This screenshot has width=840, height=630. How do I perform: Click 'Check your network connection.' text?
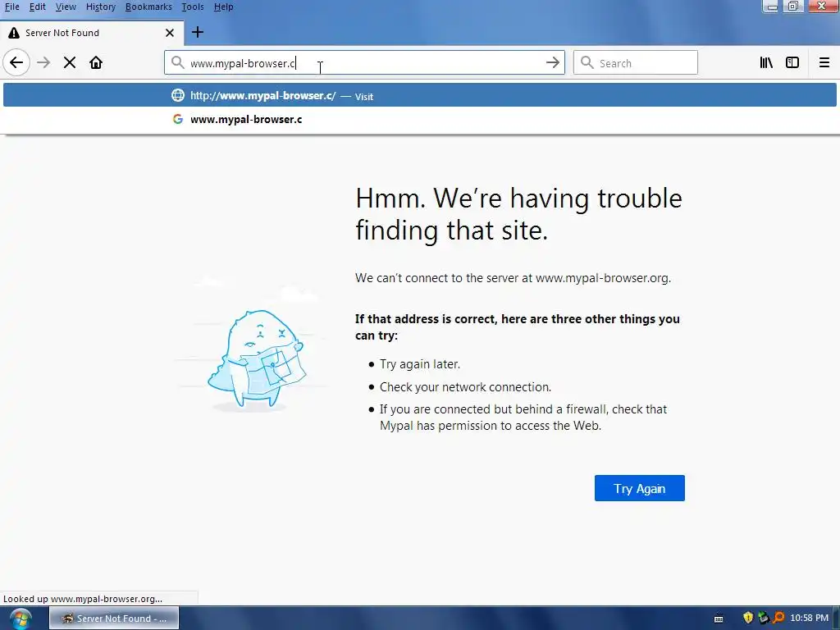465,387
